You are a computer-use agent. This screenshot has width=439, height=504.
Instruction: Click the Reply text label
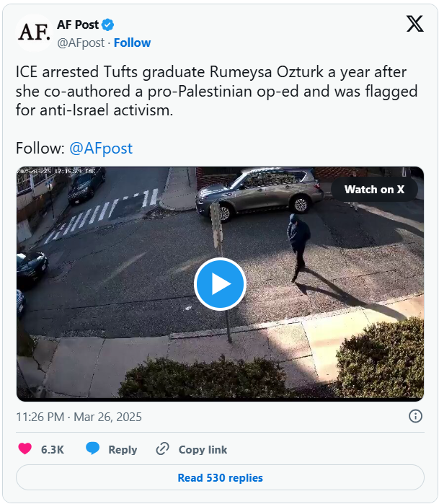click(123, 449)
